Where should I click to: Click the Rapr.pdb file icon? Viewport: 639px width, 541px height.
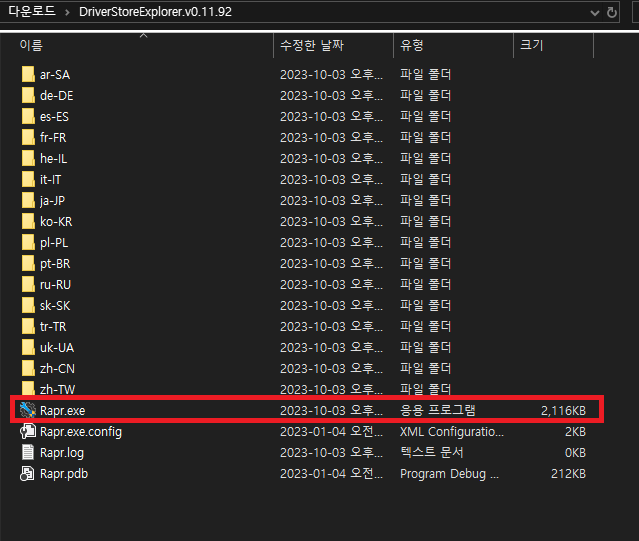point(27,474)
